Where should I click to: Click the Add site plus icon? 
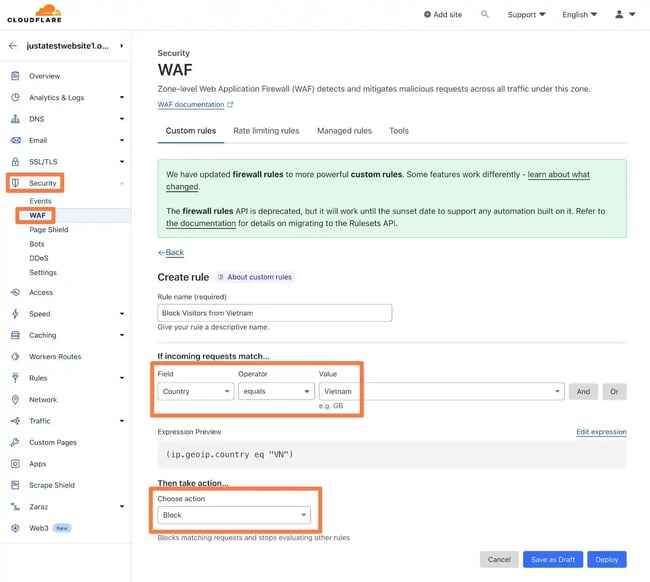tap(427, 15)
